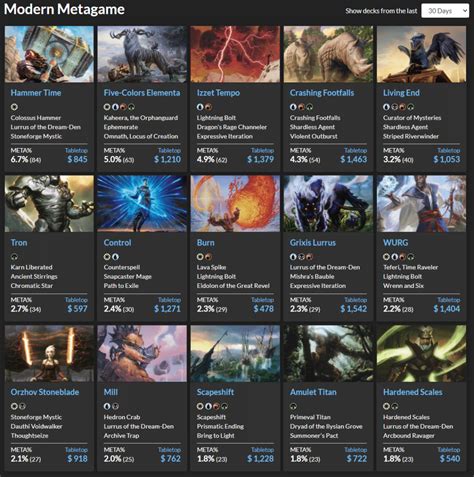Click the Tron deck artwork
The image size is (474, 477).
49,204
